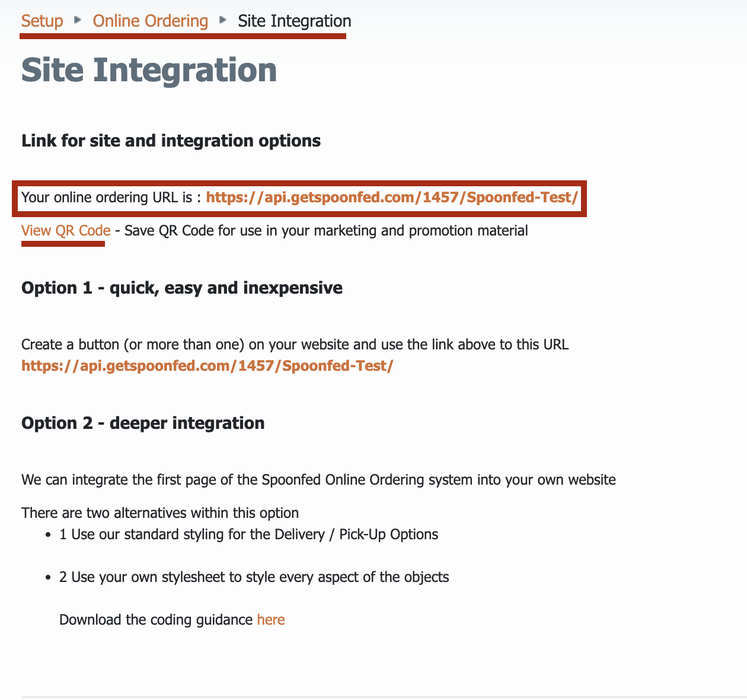Open the URL beside 'Your online ordering URL is'
747x700 pixels.
pos(392,198)
